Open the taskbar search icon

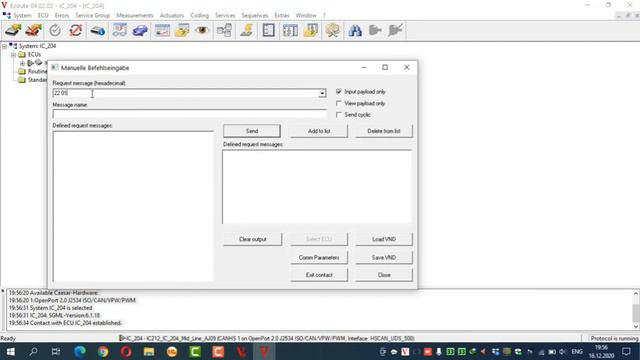(33, 351)
